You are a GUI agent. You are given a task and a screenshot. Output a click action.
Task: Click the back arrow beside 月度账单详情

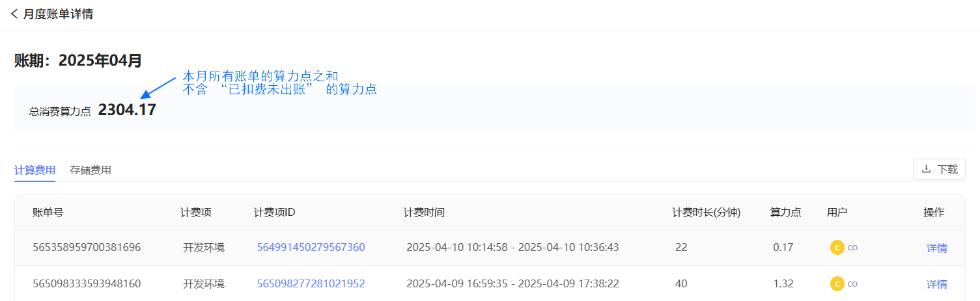[14, 14]
